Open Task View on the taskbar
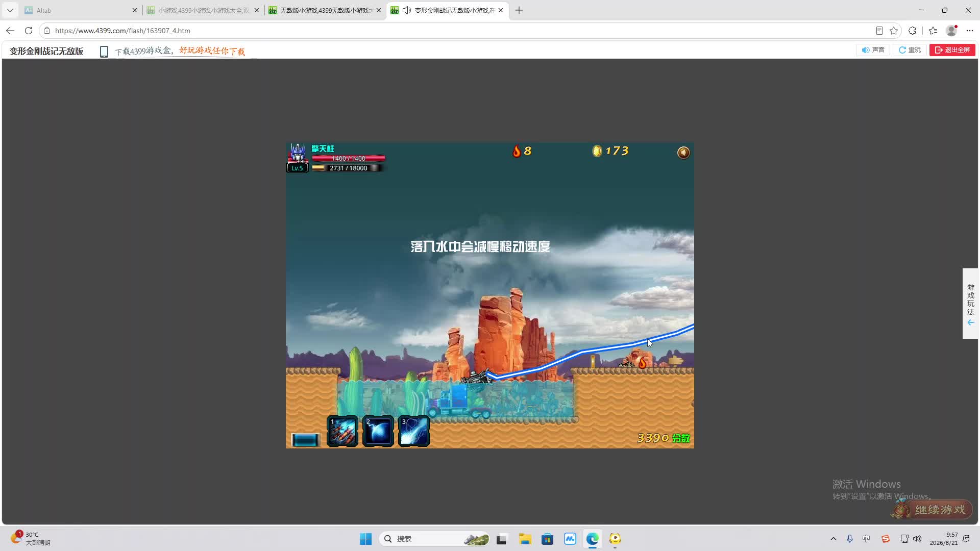Screen dimensions: 980x551 tap(502, 539)
